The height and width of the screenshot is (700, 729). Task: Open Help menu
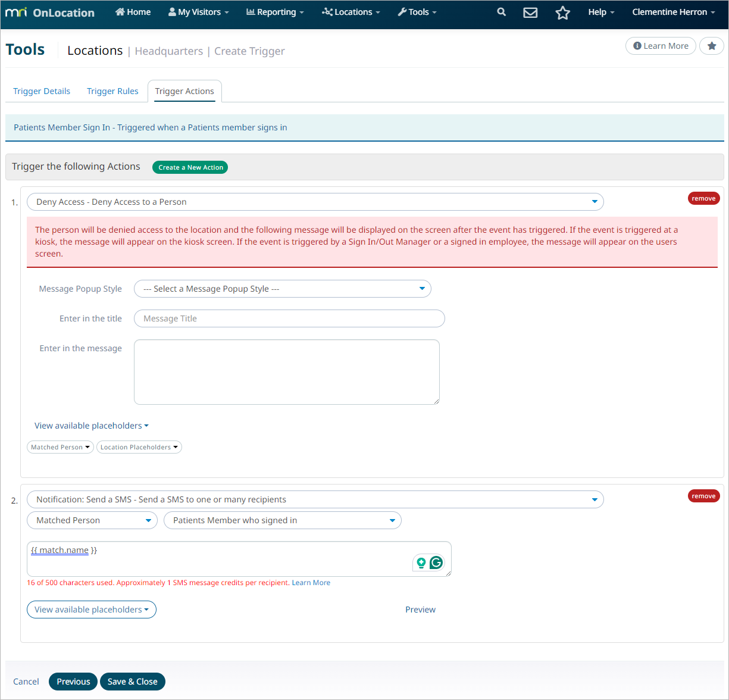tap(601, 12)
